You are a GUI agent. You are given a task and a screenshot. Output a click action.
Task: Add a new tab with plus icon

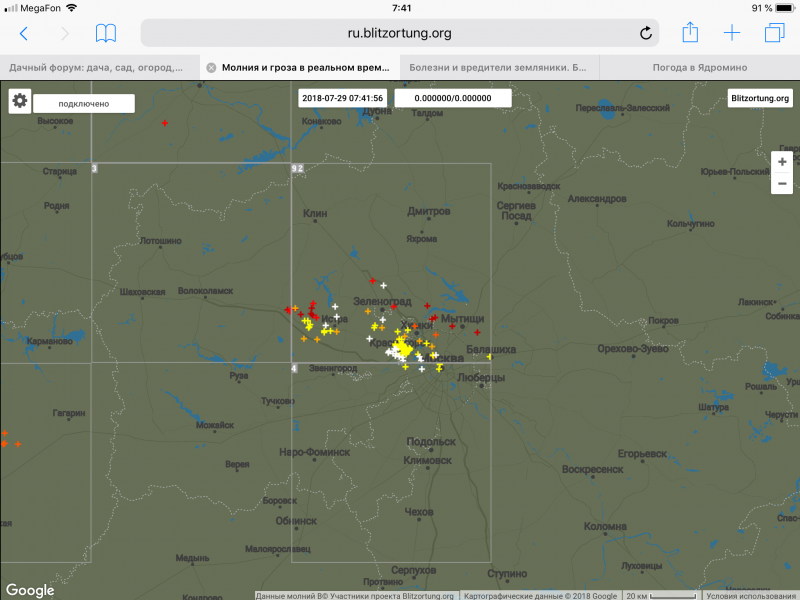point(732,33)
